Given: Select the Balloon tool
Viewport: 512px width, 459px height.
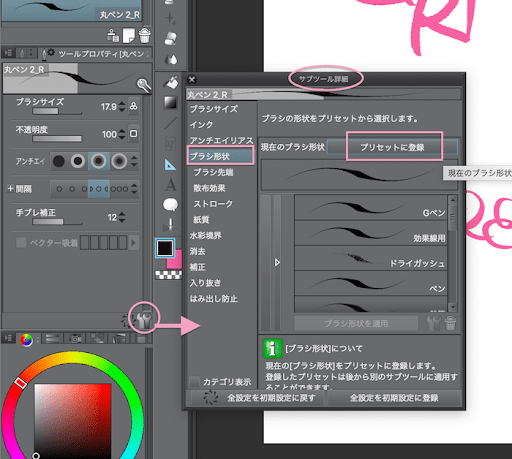Looking at the screenshot, I should point(171,204).
